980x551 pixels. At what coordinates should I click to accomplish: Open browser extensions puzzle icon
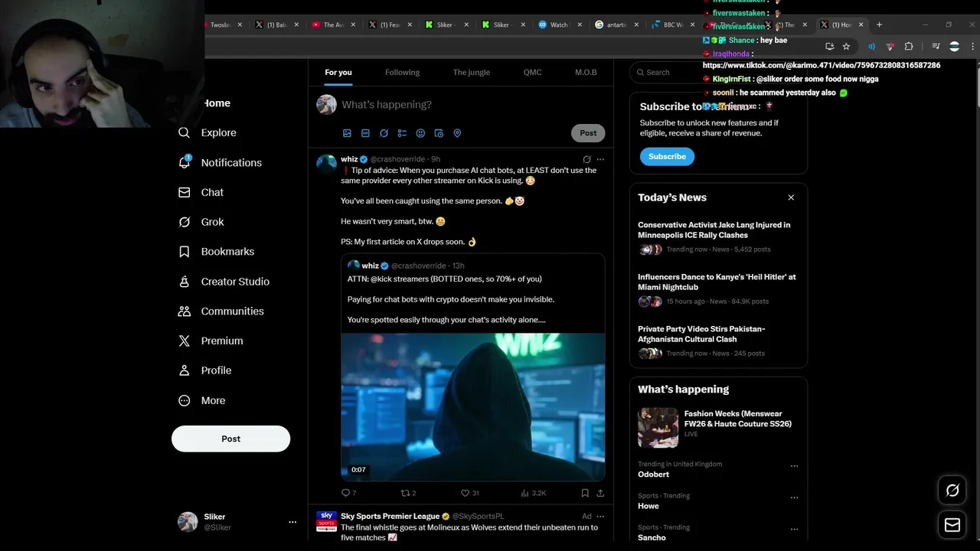909,47
